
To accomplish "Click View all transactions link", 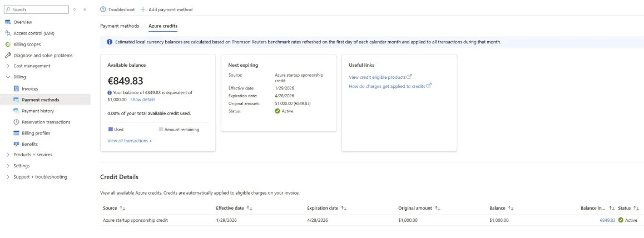I will click(130, 141).
